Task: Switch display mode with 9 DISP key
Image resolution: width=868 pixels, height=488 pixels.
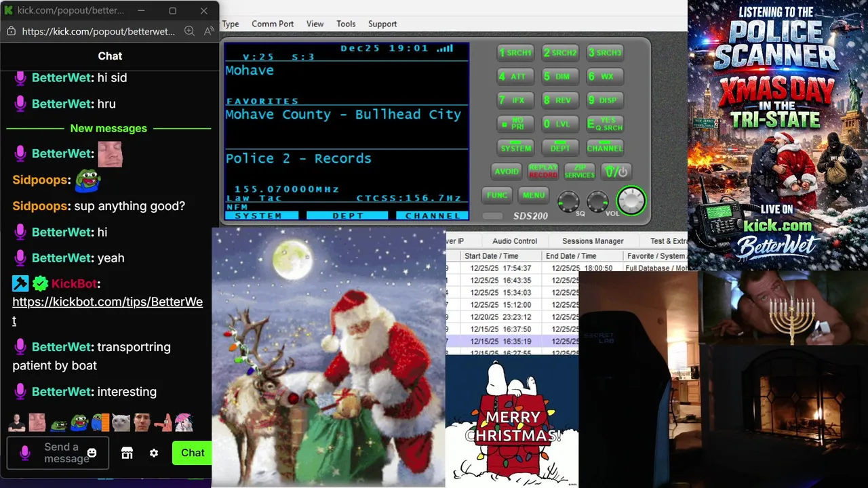Action: tap(605, 100)
